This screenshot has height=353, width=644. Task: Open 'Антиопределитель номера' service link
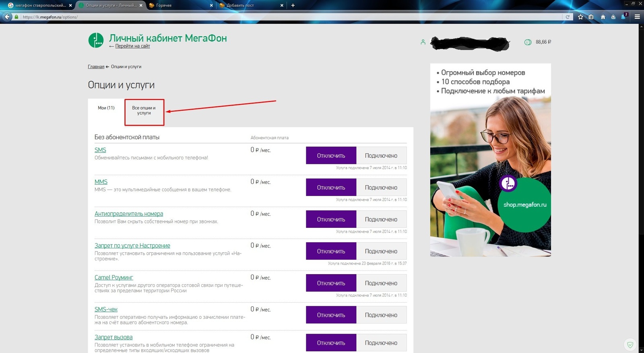pyautogui.click(x=129, y=214)
